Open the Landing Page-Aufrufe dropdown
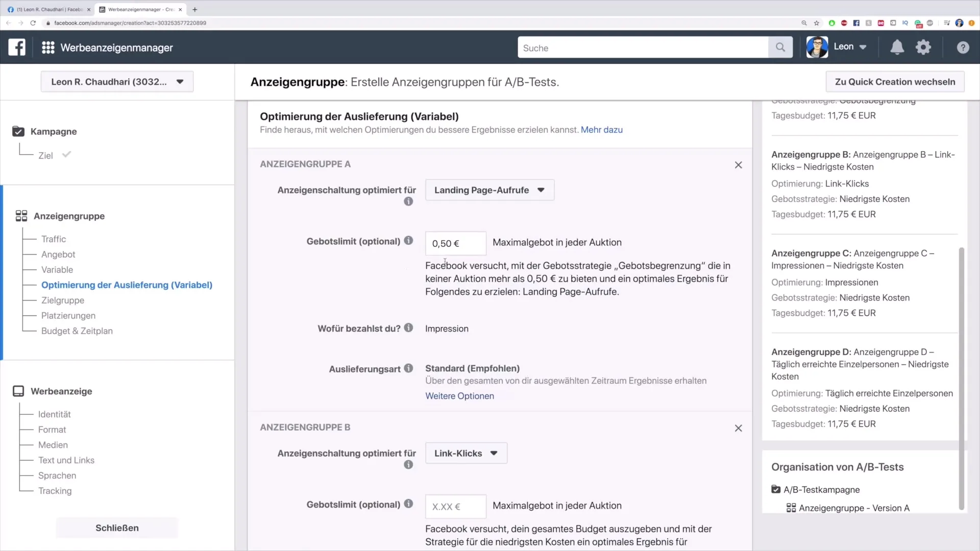The width and height of the screenshot is (980, 551). [490, 190]
